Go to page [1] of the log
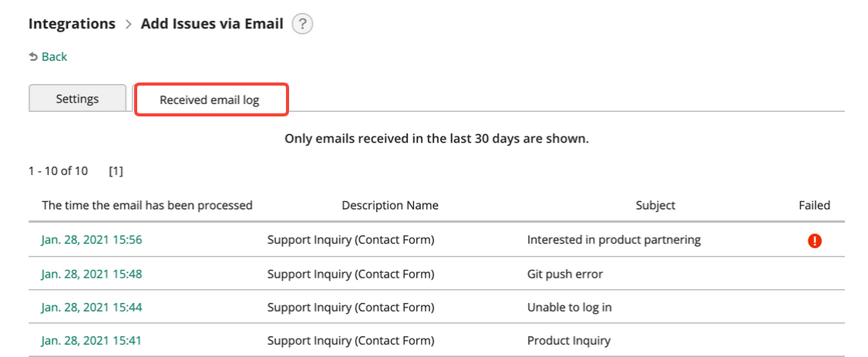 116,171
